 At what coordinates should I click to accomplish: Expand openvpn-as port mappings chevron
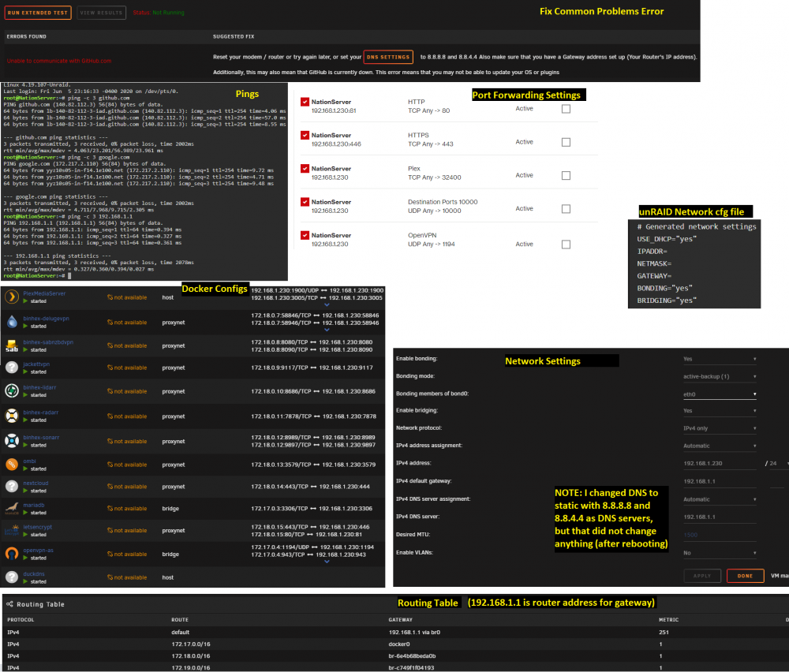327,562
